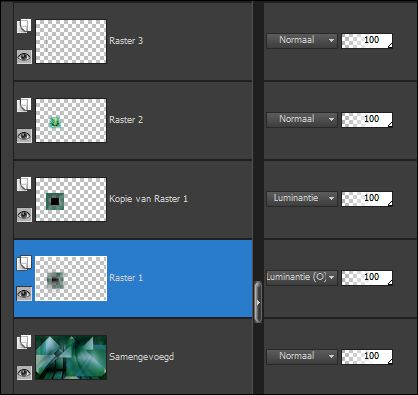This screenshot has height=395, width=418.
Task: Toggle visibility of Raster 2 layer
Action: (x=24, y=136)
